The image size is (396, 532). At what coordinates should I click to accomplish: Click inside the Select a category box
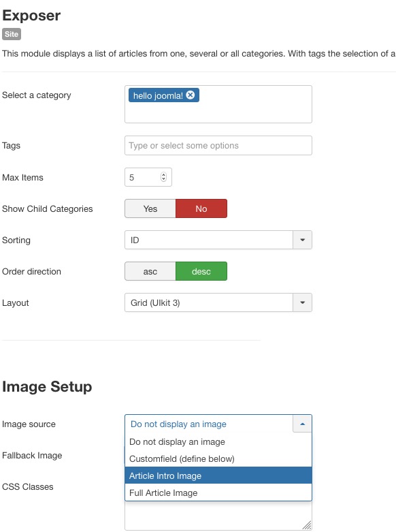click(218, 104)
